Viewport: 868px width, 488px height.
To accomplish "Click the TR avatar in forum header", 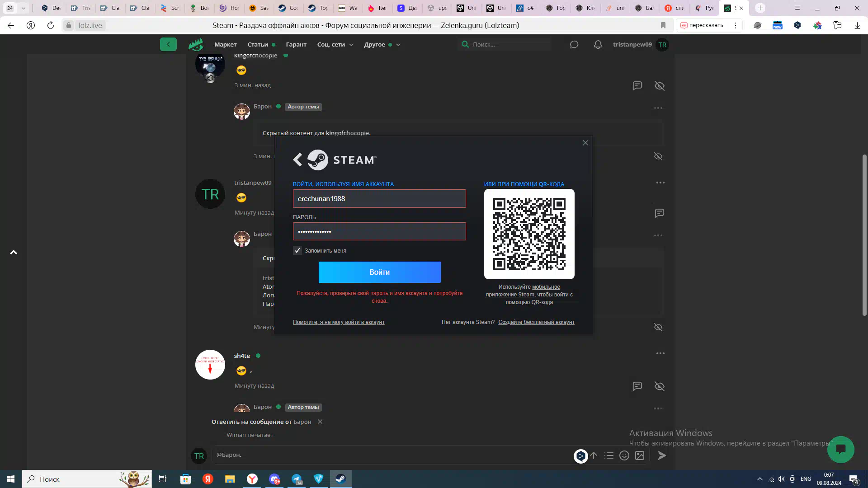I will (662, 45).
